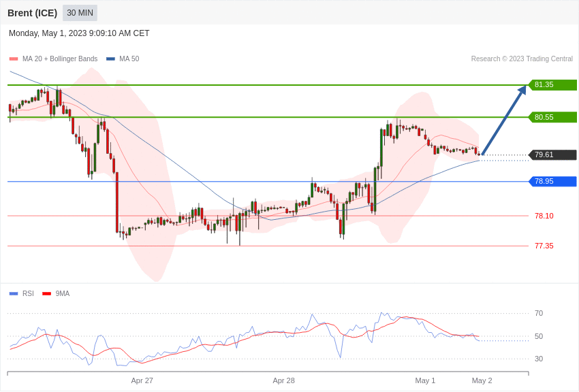Click the red 77.35 support level label
This screenshot has height=392, width=579.
pos(544,246)
